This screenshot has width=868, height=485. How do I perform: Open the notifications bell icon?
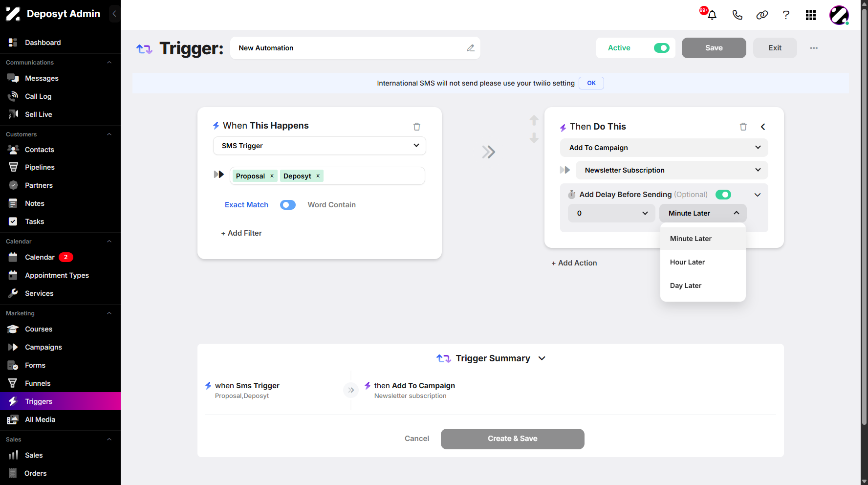tap(712, 15)
